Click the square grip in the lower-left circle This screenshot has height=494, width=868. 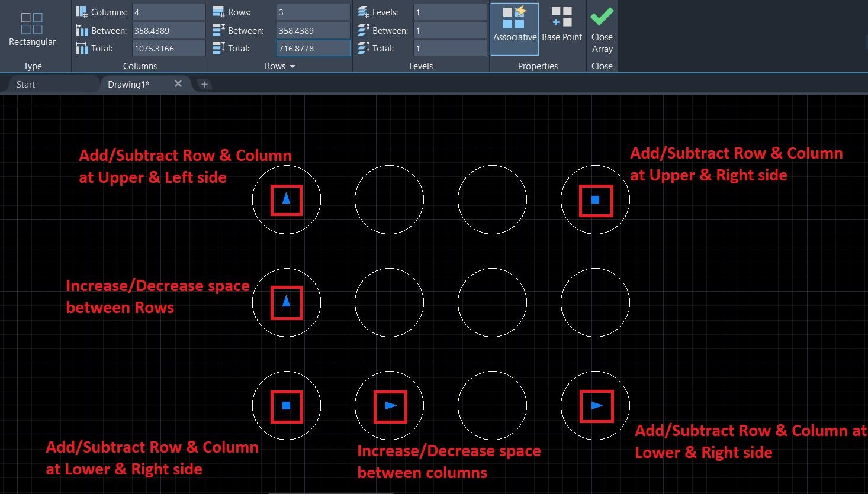point(287,405)
